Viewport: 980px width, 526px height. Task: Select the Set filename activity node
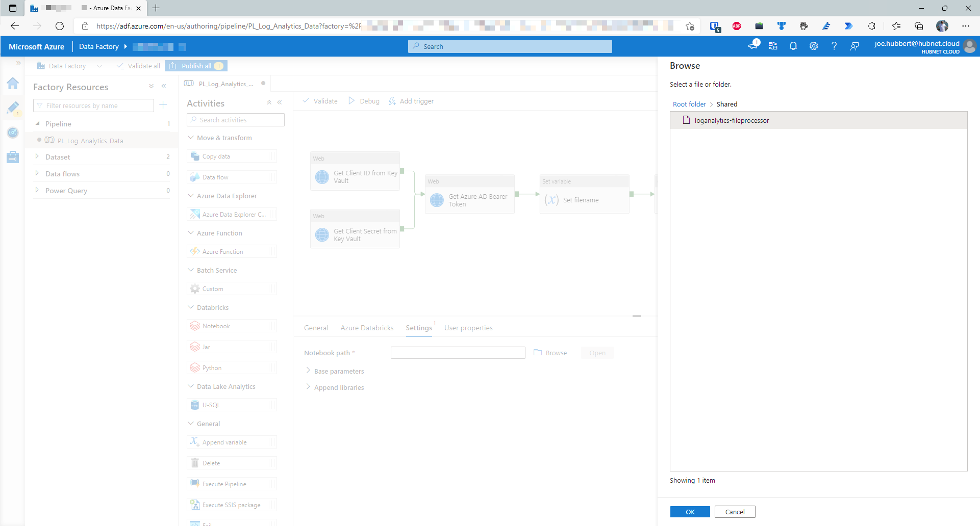585,194
